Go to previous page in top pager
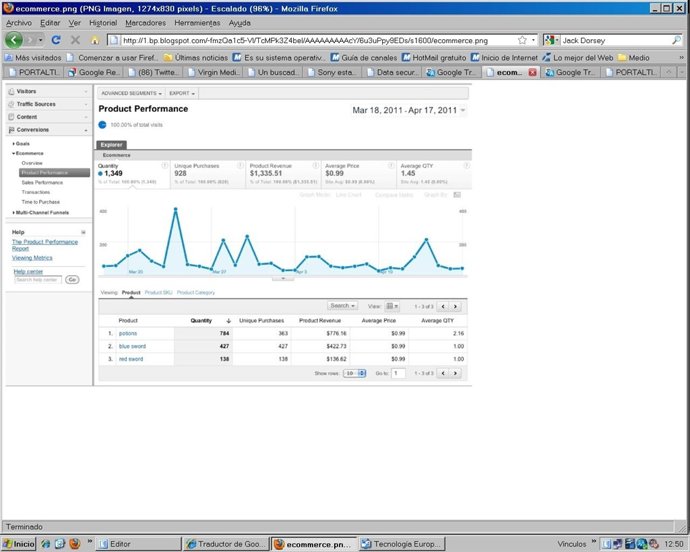The width and height of the screenshot is (690, 552). point(443,306)
